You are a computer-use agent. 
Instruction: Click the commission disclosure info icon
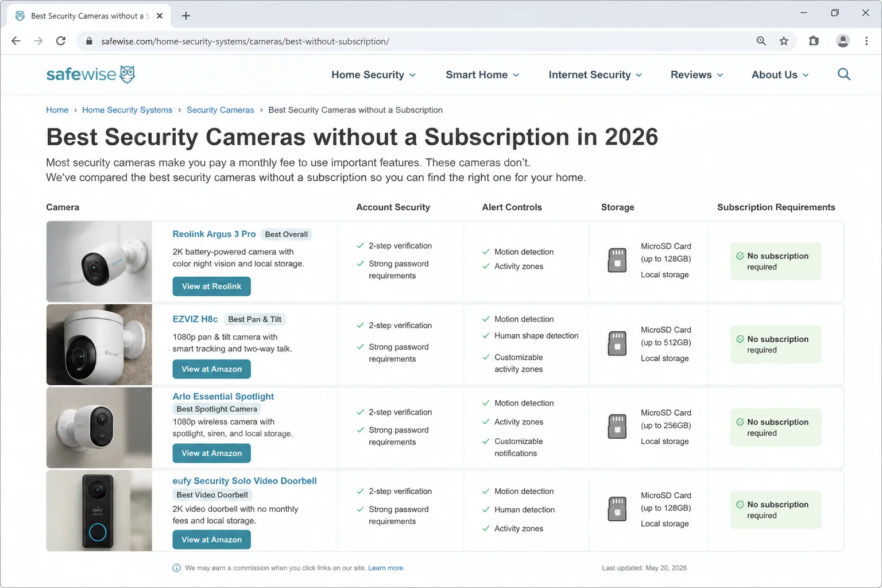click(x=177, y=568)
